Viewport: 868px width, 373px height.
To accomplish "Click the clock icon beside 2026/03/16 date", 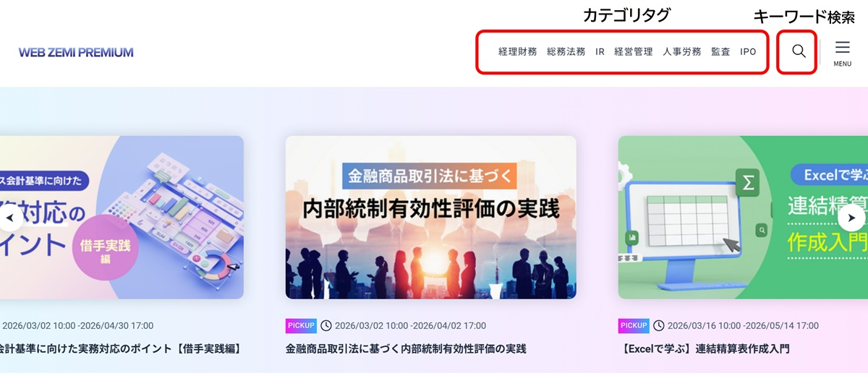I will (658, 326).
